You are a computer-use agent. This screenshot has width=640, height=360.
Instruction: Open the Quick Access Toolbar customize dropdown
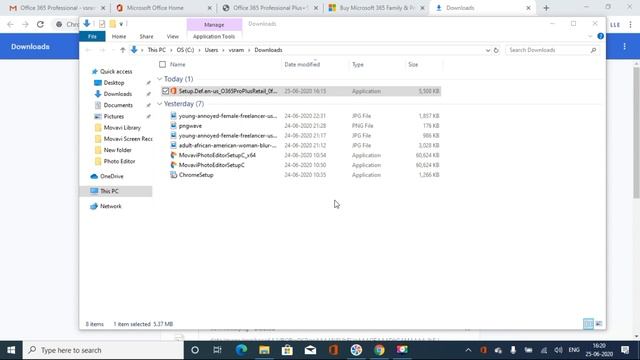(121, 24)
